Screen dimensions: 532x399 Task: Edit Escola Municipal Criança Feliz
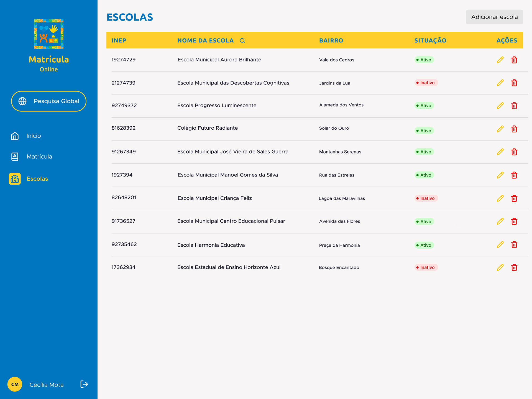tap(500, 198)
